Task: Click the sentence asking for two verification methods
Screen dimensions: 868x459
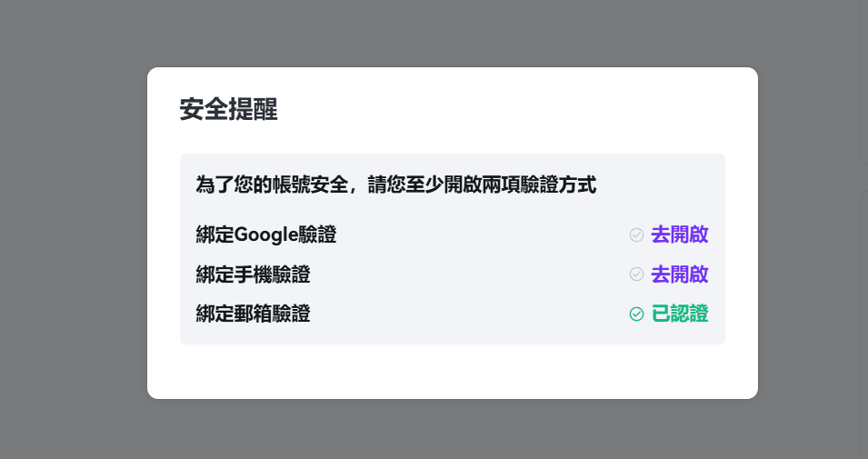Action: (x=395, y=185)
